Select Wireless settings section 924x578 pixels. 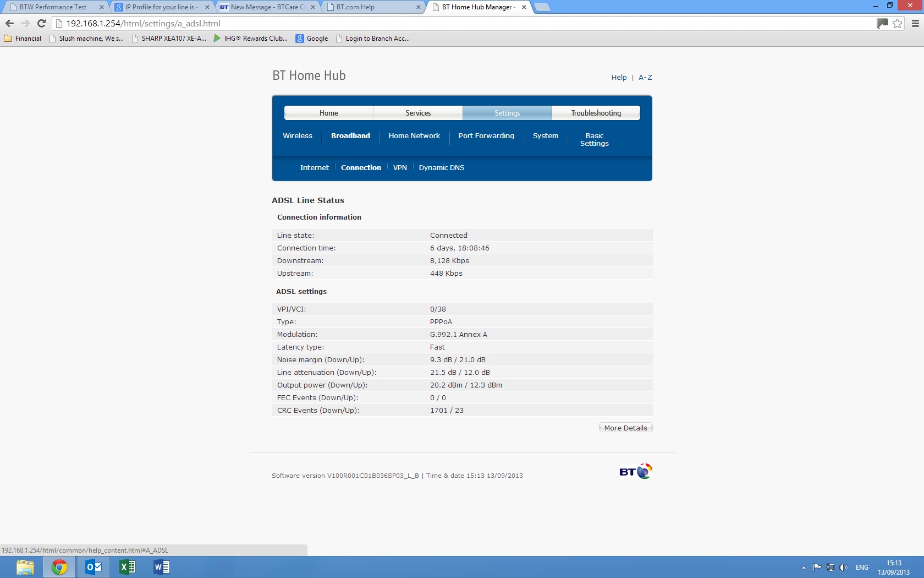click(x=298, y=136)
